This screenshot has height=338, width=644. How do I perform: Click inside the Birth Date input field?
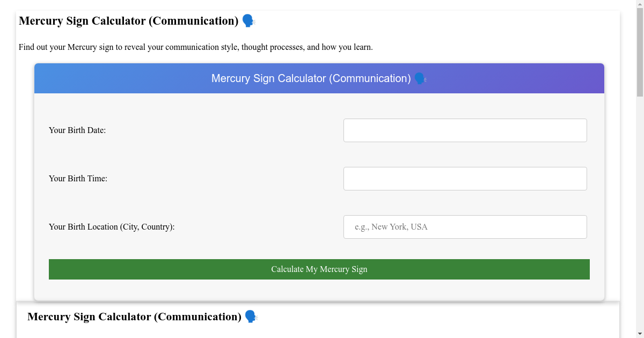465,130
